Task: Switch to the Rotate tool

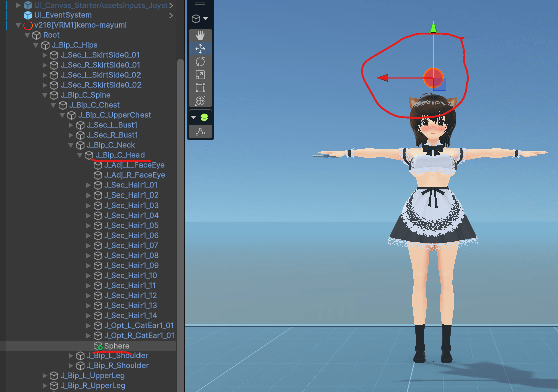Action: (x=200, y=61)
